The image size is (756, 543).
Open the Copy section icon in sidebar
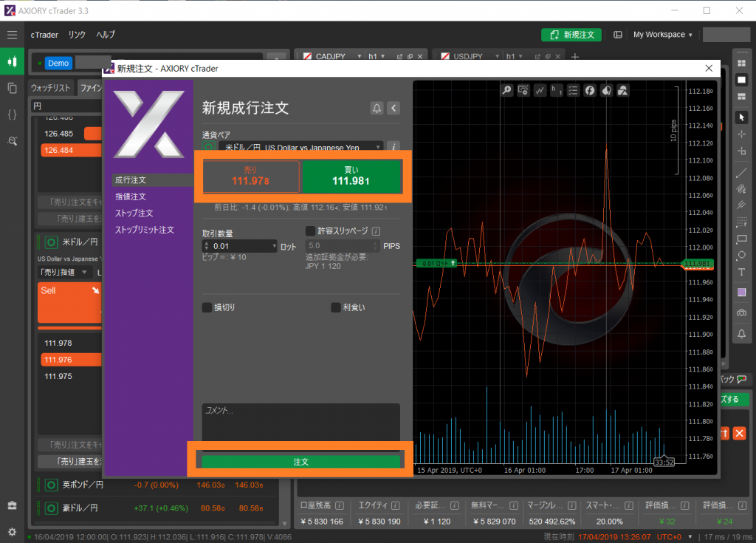(x=12, y=88)
